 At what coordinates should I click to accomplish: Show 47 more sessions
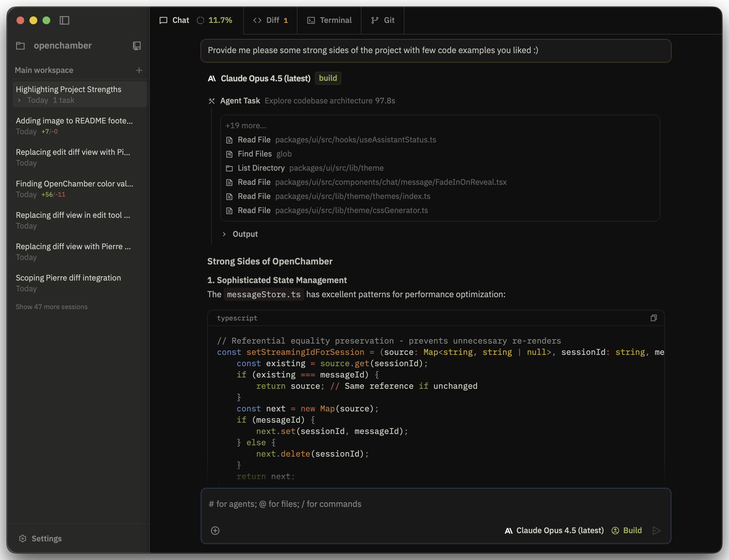coord(51,307)
